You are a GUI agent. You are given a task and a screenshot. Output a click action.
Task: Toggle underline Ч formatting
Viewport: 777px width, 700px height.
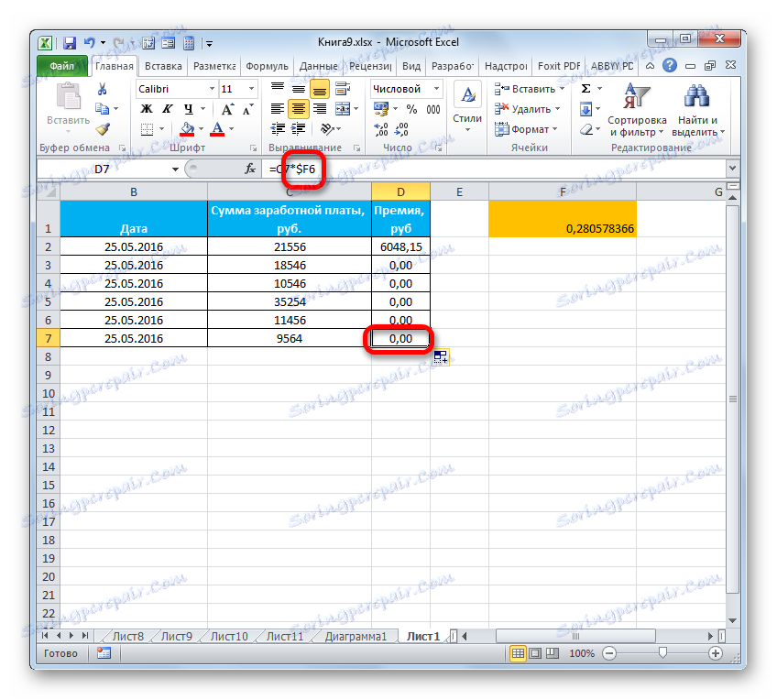click(189, 108)
